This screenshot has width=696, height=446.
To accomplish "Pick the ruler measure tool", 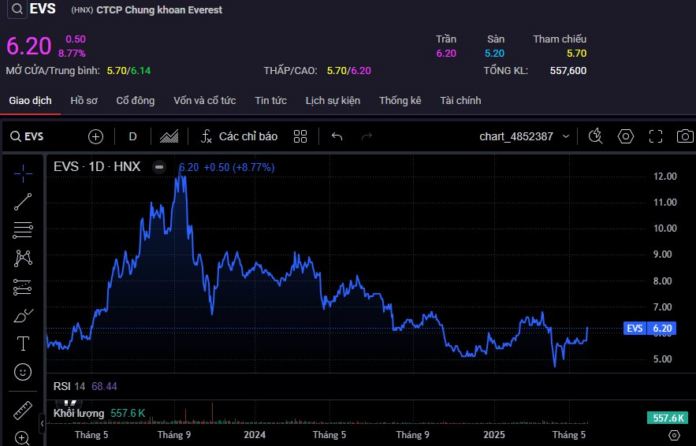I will [x=23, y=410].
